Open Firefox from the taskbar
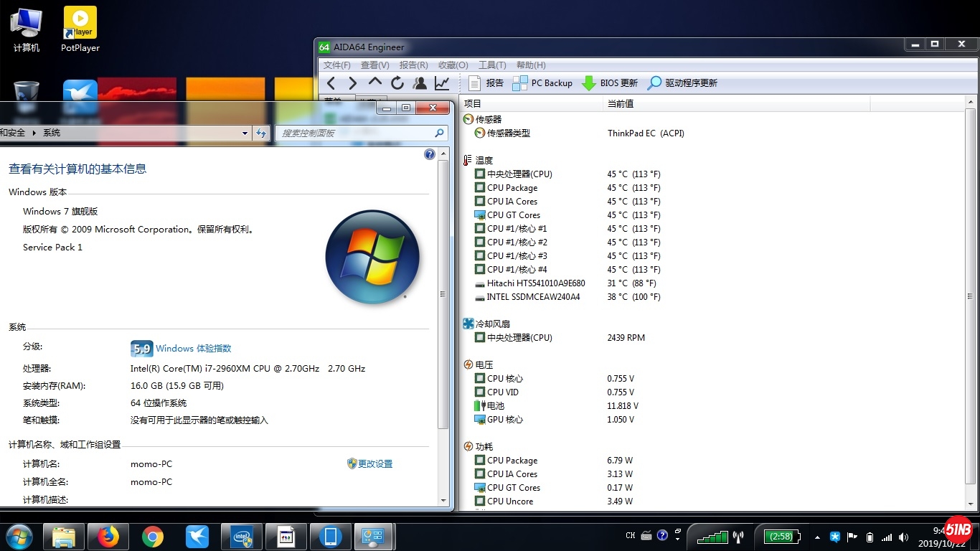980x551 pixels. 108,537
